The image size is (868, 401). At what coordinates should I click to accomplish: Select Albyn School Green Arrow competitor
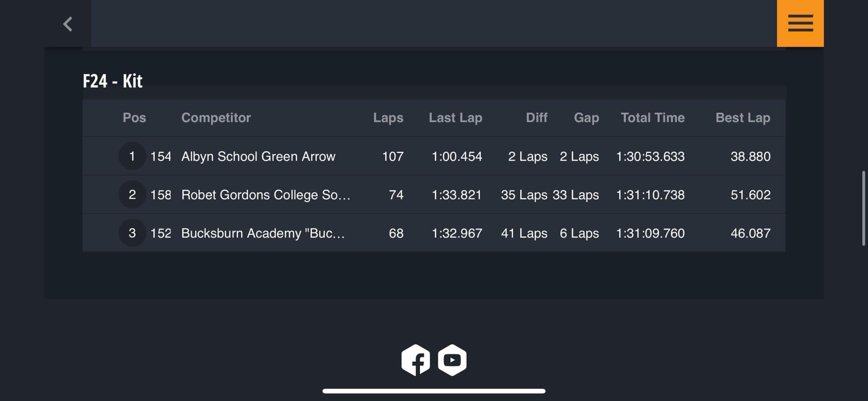click(x=258, y=156)
